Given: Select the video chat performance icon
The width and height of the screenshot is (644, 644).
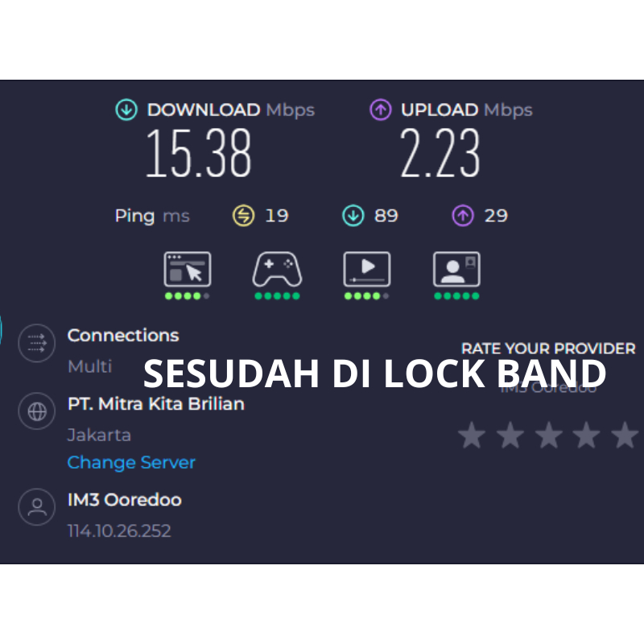Looking at the screenshot, I should (x=456, y=270).
